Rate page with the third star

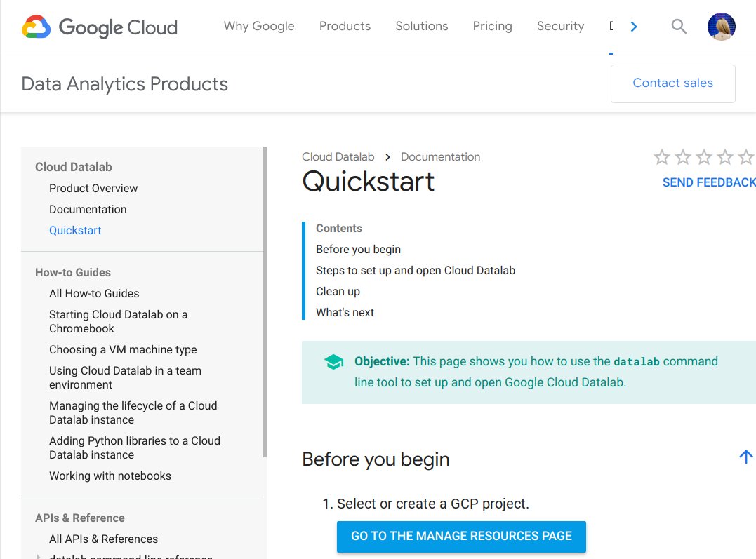[704, 156]
